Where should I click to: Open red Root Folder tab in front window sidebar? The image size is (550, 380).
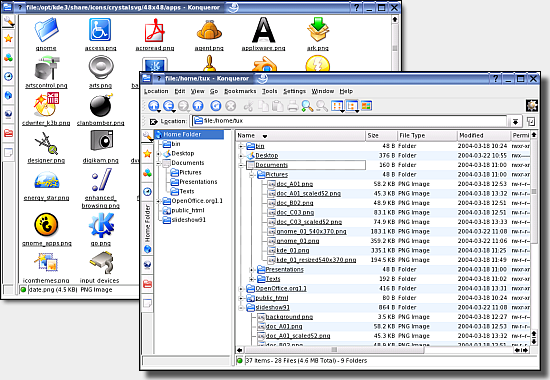[x=147, y=284]
